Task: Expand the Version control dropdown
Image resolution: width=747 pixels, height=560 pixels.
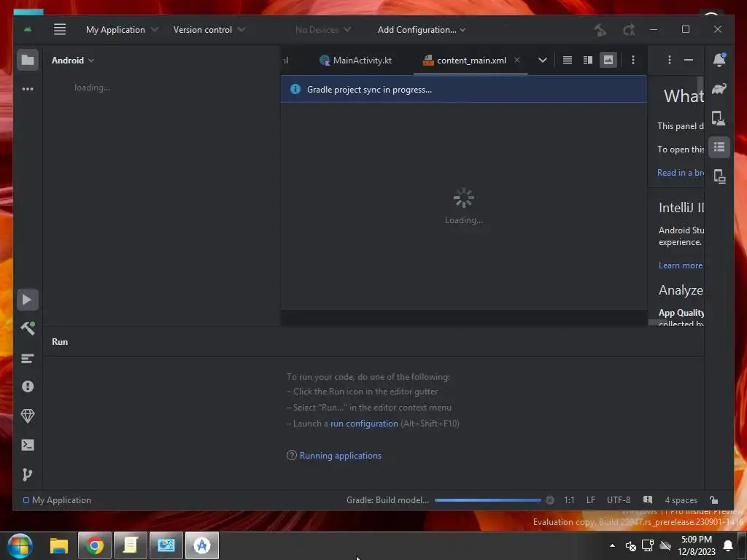Action: coord(209,29)
